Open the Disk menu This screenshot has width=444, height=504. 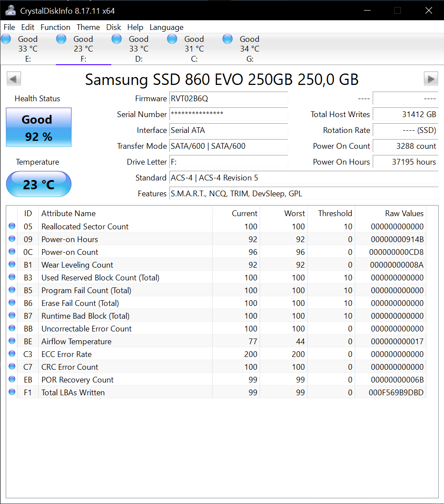(x=114, y=27)
